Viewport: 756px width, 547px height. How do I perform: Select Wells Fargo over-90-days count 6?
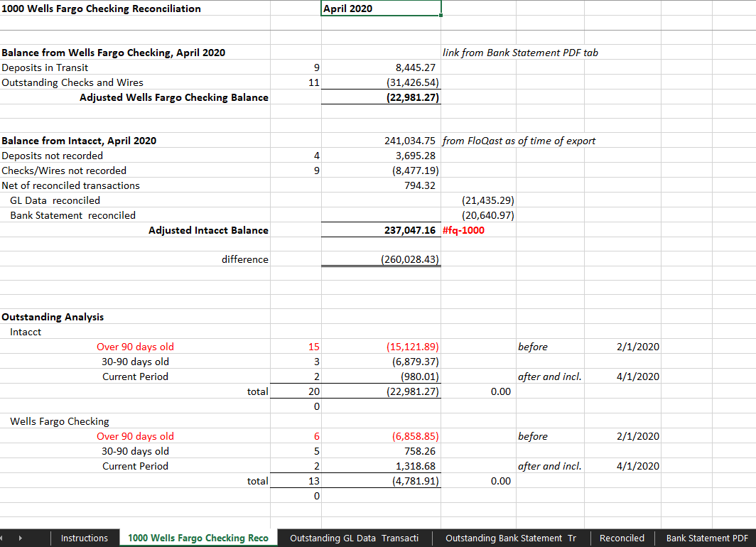(316, 436)
